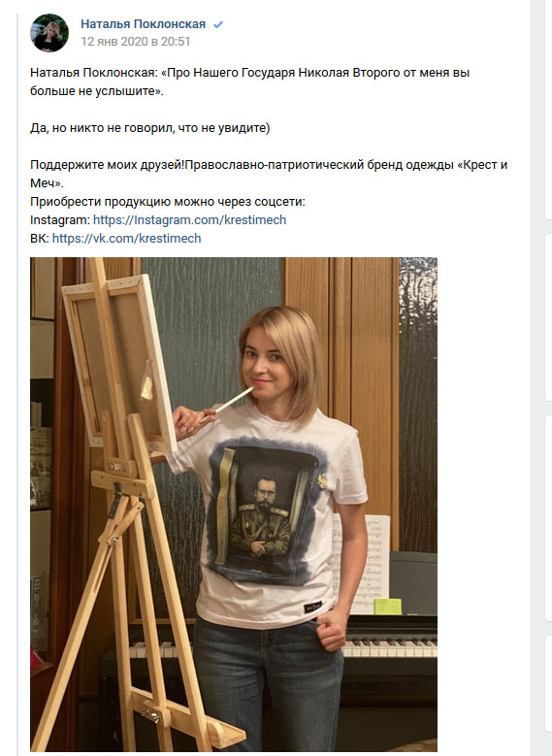This screenshot has height=756, width=552.
Task: Follow the vk.com/krestimech link
Action: tap(126, 238)
